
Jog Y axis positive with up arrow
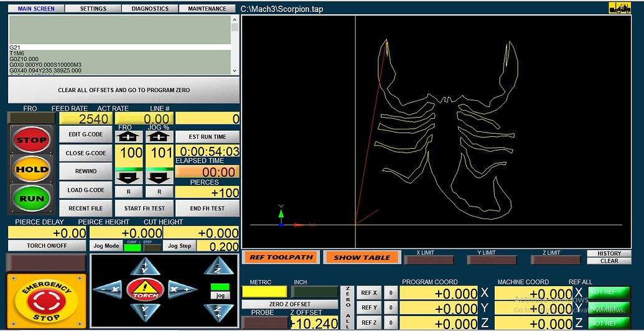point(145,266)
